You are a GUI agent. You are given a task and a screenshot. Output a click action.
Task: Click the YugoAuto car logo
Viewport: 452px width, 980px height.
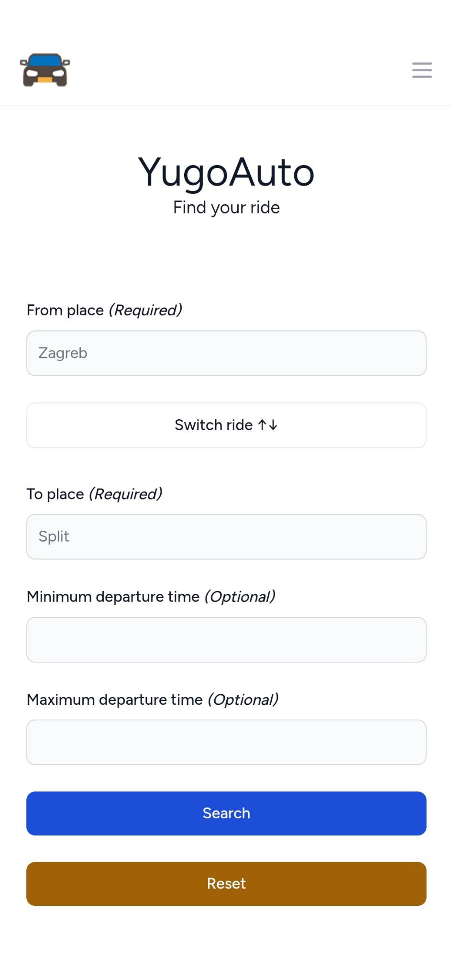point(45,70)
